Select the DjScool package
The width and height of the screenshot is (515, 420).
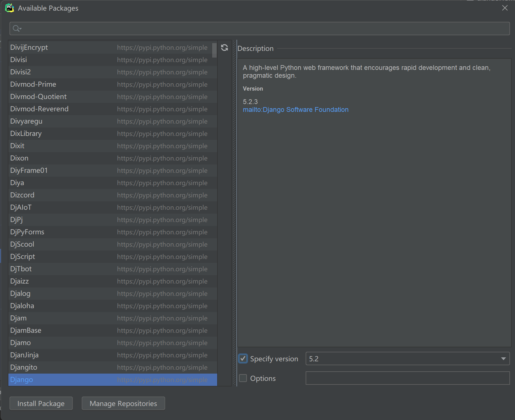[113, 244]
